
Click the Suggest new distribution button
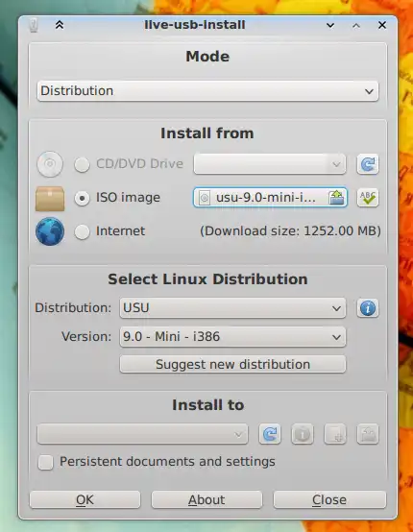click(x=232, y=364)
